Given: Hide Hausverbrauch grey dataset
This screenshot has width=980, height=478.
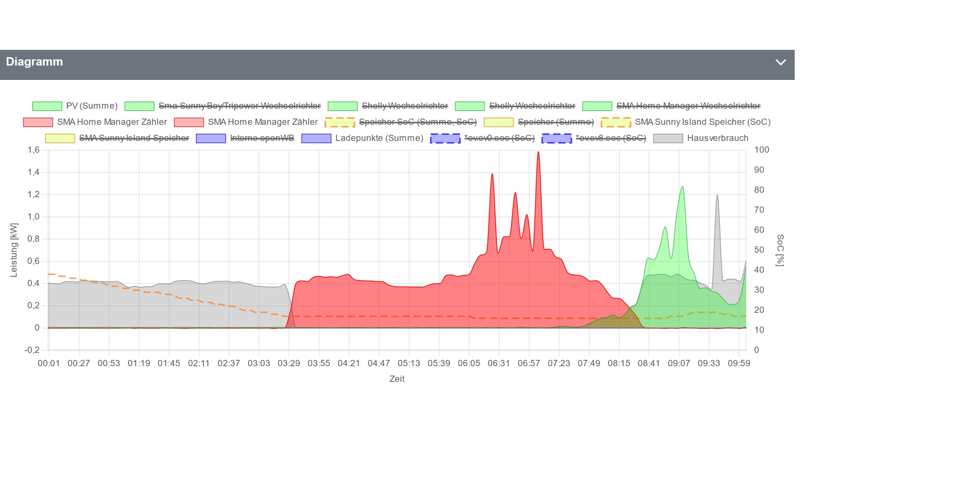Looking at the screenshot, I should pos(717,138).
